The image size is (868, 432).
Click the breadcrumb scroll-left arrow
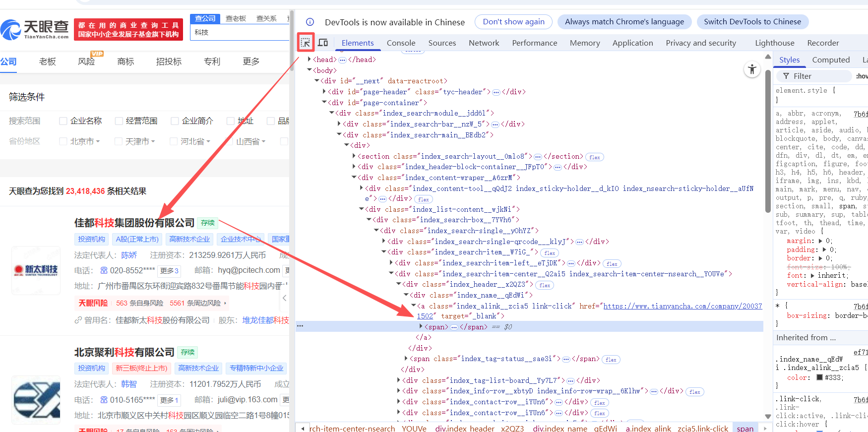303,429
